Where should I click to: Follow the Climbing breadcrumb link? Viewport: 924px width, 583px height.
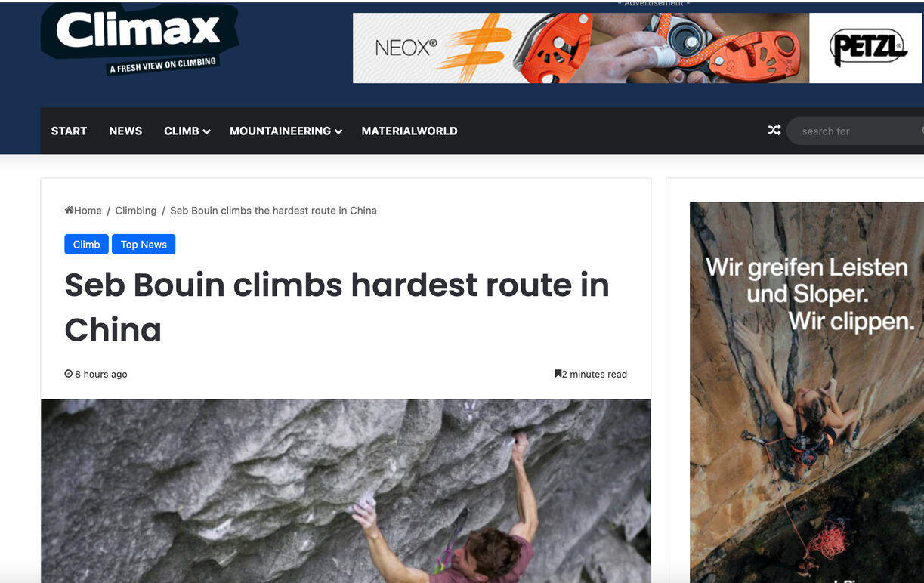click(x=136, y=210)
